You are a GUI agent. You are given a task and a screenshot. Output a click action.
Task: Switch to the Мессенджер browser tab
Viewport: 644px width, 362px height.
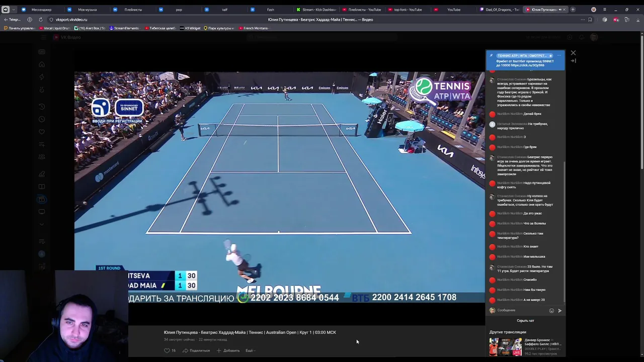pos(41,10)
